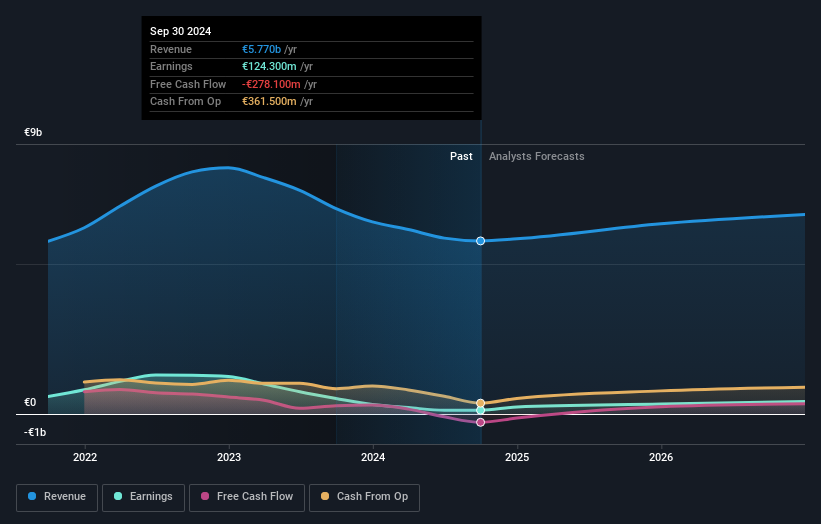Click the 'Past' label on chart
The image size is (821, 524).
pyautogui.click(x=461, y=156)
